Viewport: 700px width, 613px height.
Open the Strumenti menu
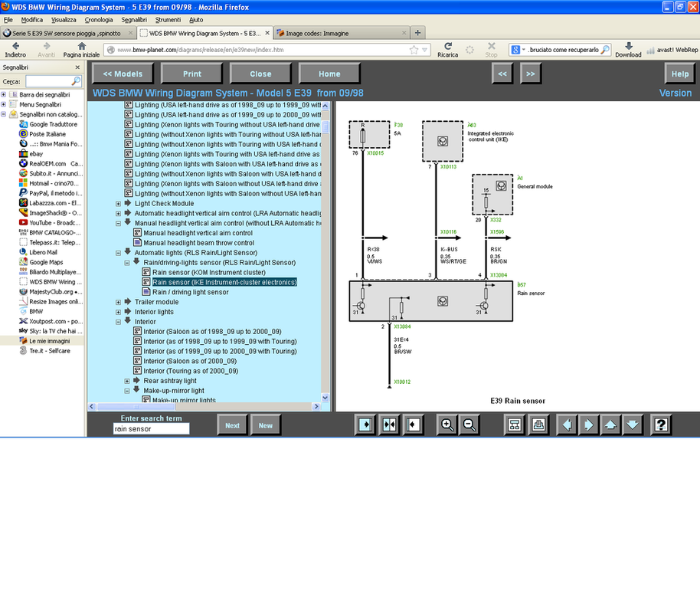click(168, 20)
